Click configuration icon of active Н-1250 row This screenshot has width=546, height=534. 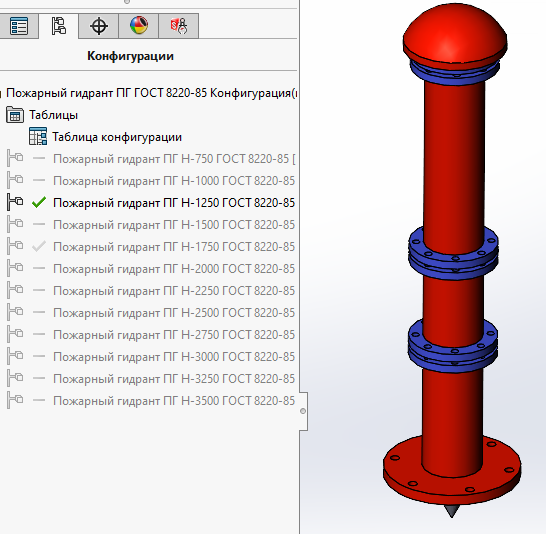point(15,202)
